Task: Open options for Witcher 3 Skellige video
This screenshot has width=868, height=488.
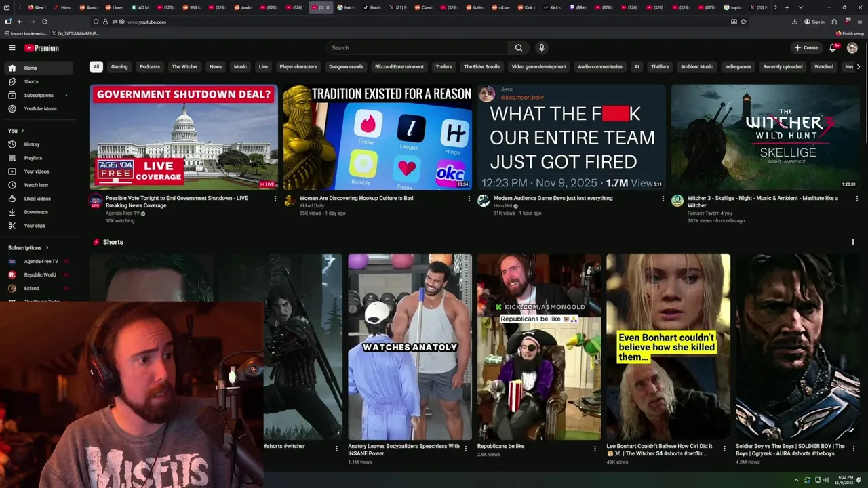Action: [x=856, y=199]
